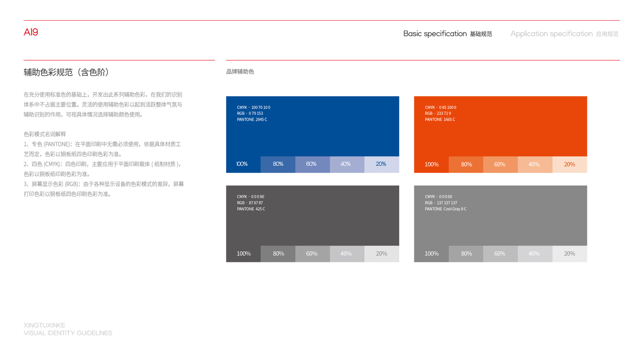644x362 pixels.
Task: Select the orange 80% swatch
Action: click(466, 165)
